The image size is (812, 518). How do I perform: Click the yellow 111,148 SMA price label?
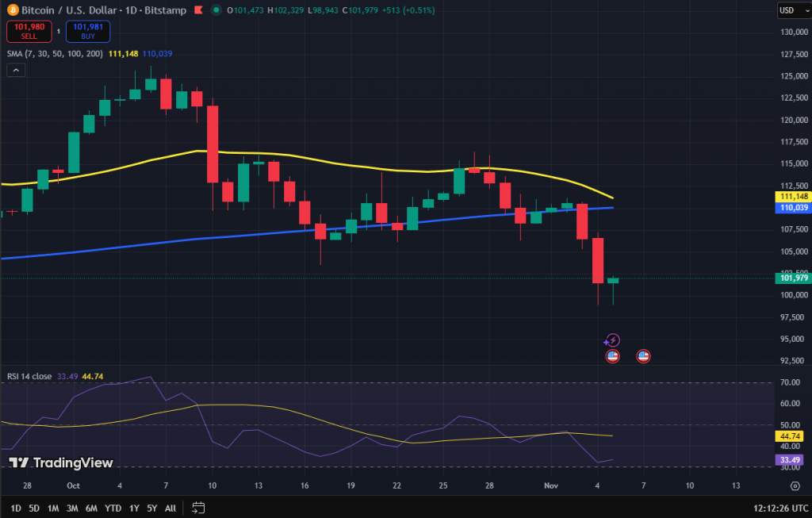792,194
